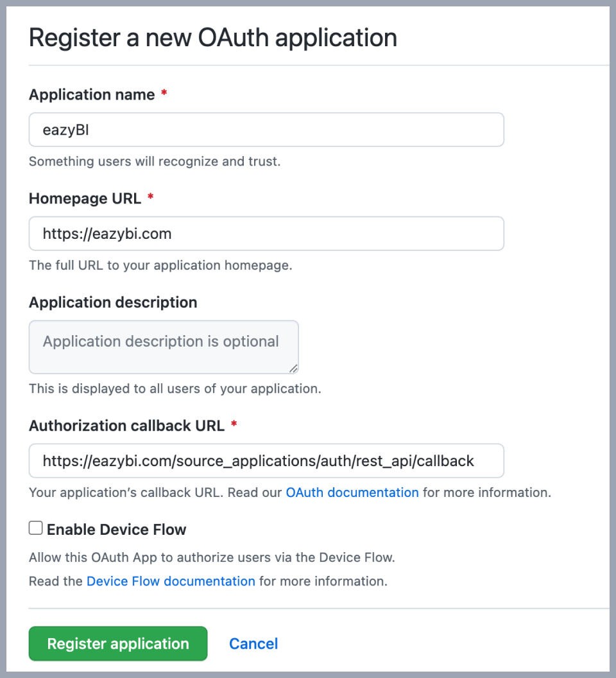Viewport: 616px width, 678px height.
Task: Click the red asterisk beside Homepage URL
Action: click(x=150, y=196)
